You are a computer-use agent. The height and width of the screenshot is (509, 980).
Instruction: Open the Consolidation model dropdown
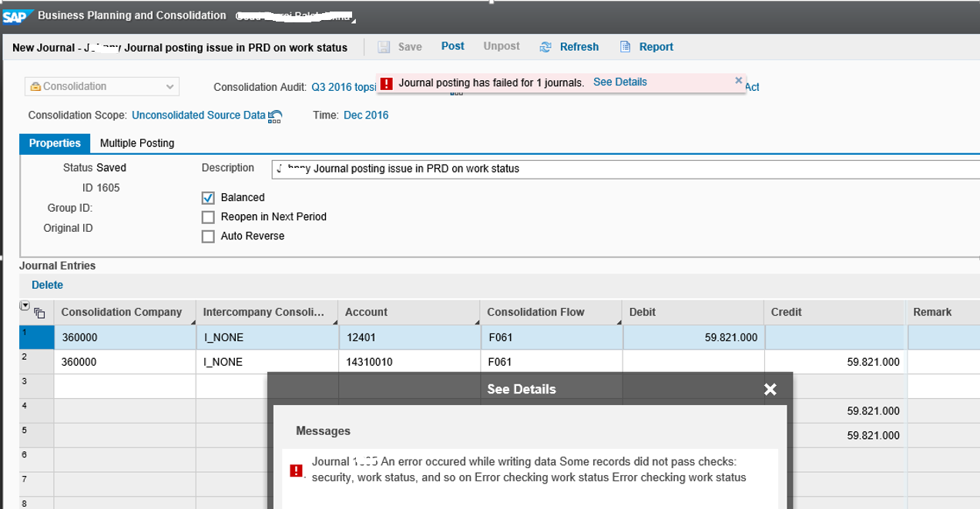[x=102, y=86]
